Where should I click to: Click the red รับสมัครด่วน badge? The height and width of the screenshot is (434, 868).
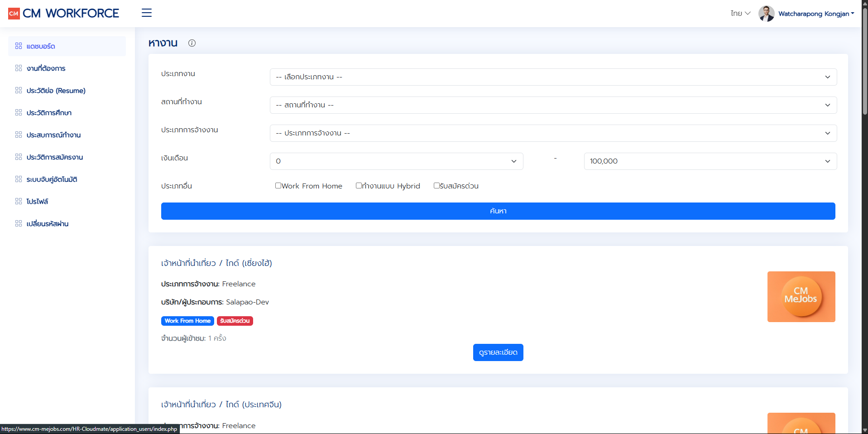(x=235, y=321)
